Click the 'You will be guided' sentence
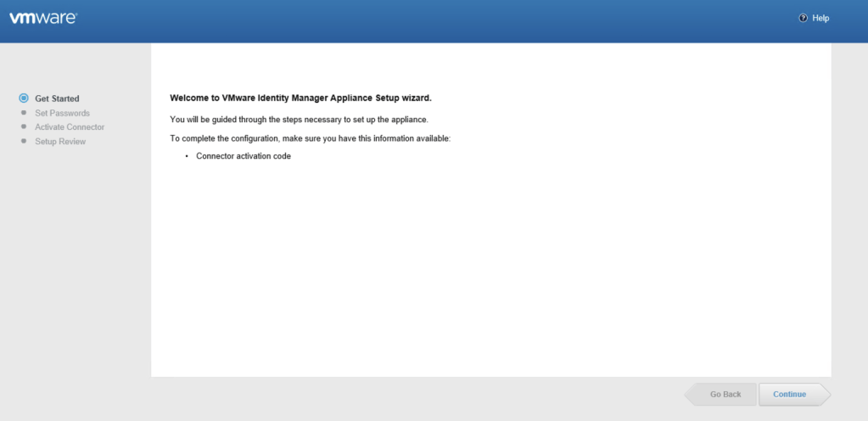The height and width of the screenshot is (421, 868). pos(299,119)
